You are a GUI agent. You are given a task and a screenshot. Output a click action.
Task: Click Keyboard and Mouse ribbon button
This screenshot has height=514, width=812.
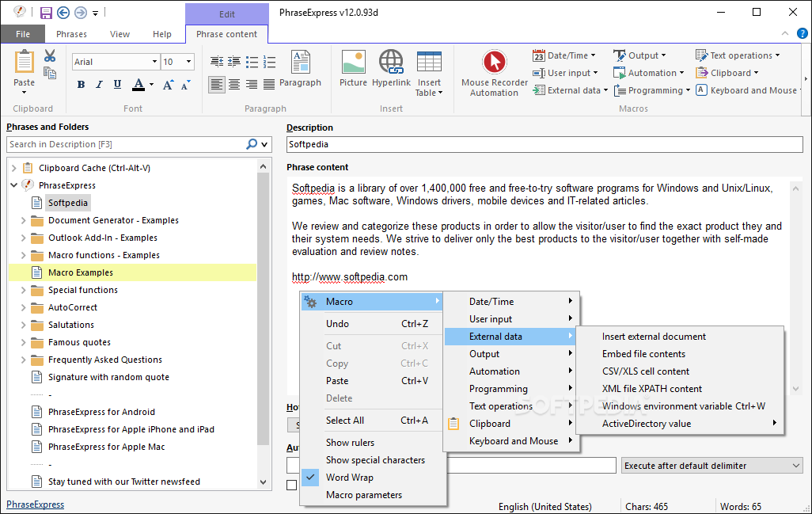tap(748, 90)
